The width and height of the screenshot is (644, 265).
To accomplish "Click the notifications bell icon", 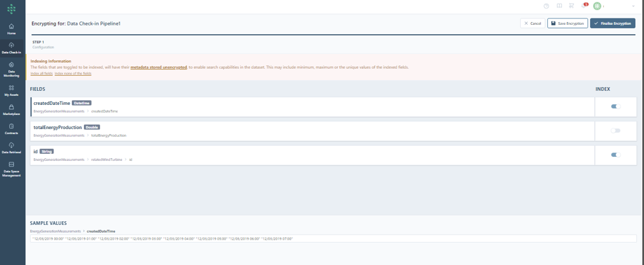I will tap(584, 6).
